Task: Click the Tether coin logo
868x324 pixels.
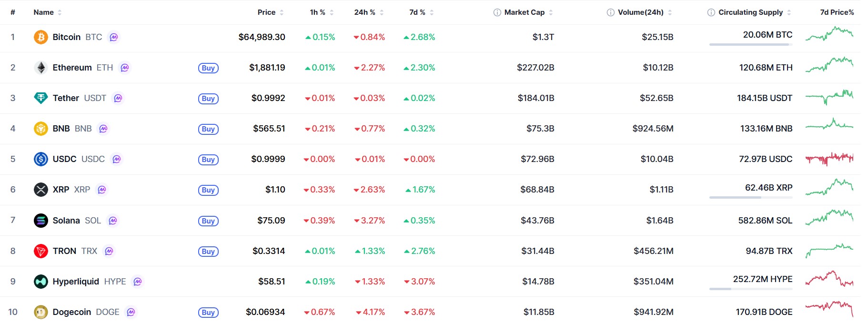Action: coord(41,98)
